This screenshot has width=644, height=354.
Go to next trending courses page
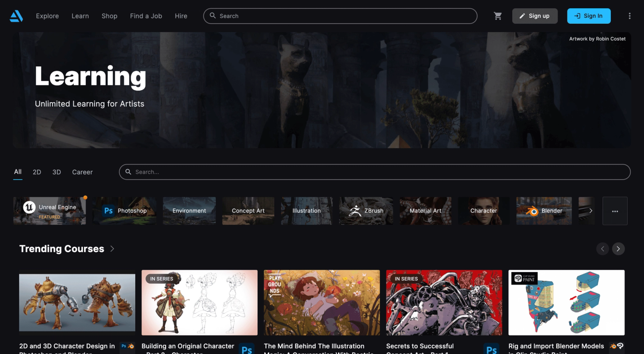click(618, 249)
